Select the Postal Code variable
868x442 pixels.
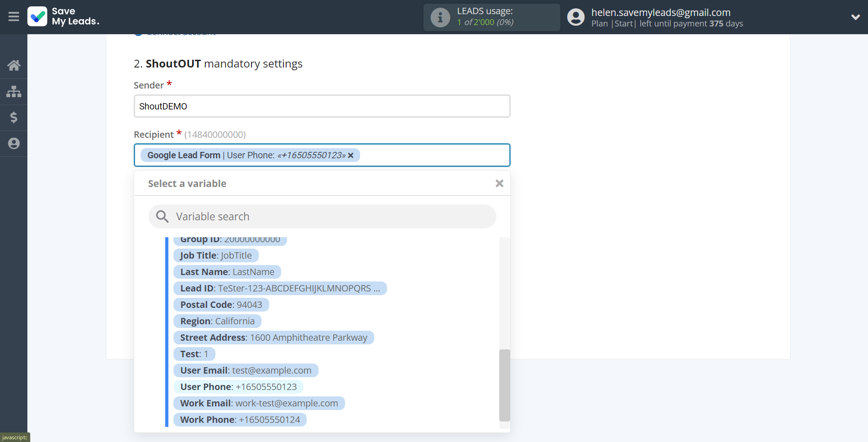pos(221,305)
